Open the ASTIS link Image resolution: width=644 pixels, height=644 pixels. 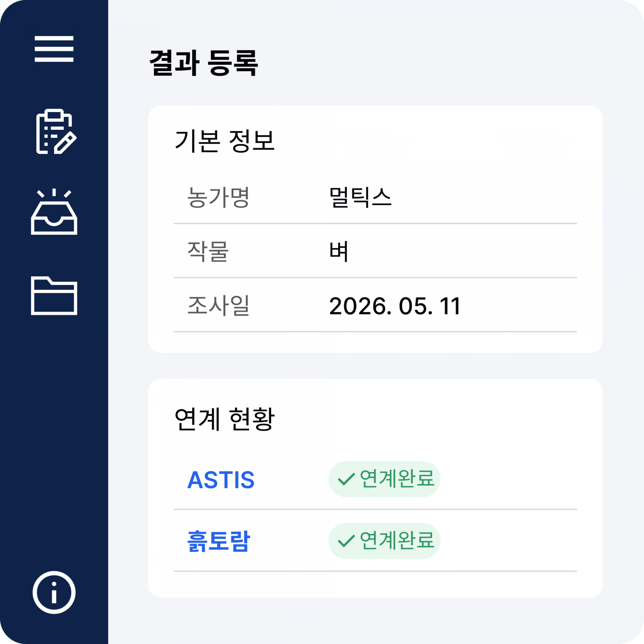(221, 480)
